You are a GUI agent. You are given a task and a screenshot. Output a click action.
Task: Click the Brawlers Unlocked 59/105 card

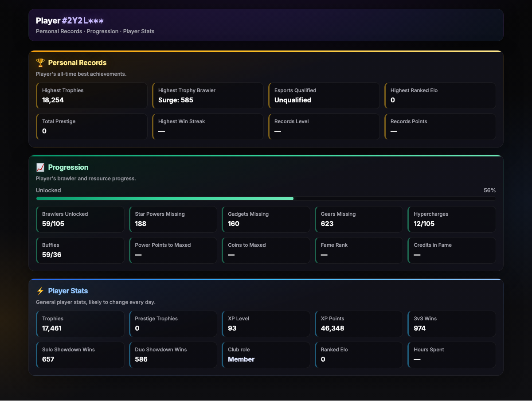tap(80, 219)
